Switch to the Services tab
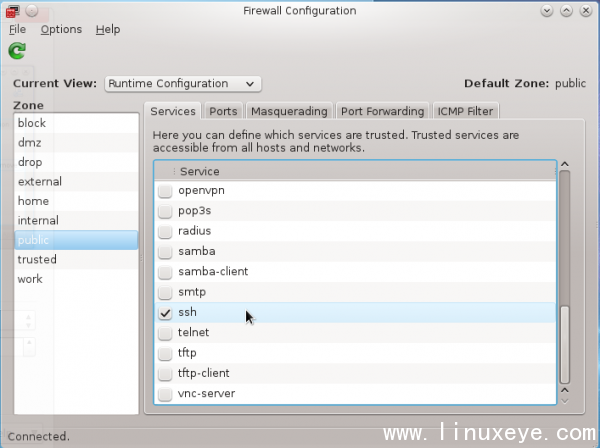This screenshot has height=448, width=600. 173,111
